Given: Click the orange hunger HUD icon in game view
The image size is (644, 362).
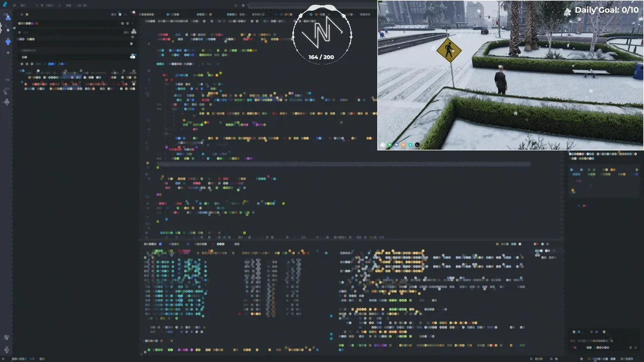Looking at the screenshot, I should [x=404, y=145].
